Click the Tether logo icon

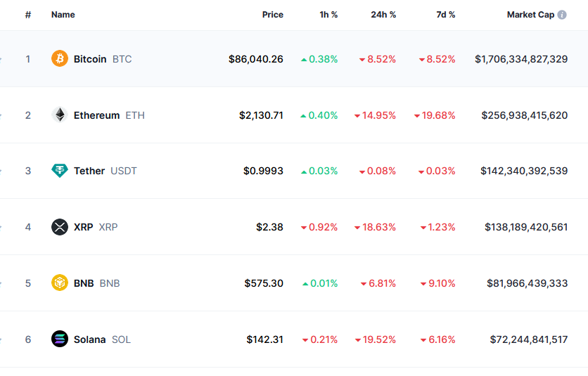(60, 171)
